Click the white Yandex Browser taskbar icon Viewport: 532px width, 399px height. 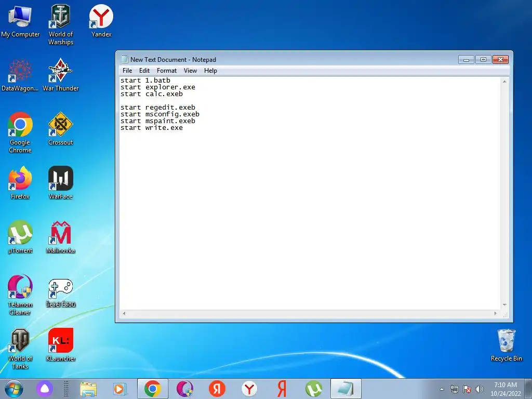tap(249, 389)
